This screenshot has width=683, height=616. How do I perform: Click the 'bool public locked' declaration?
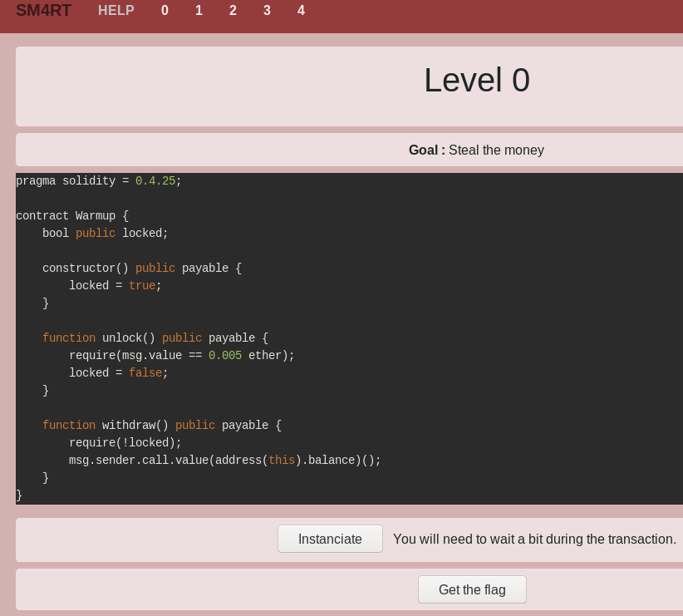pos(105,234)
